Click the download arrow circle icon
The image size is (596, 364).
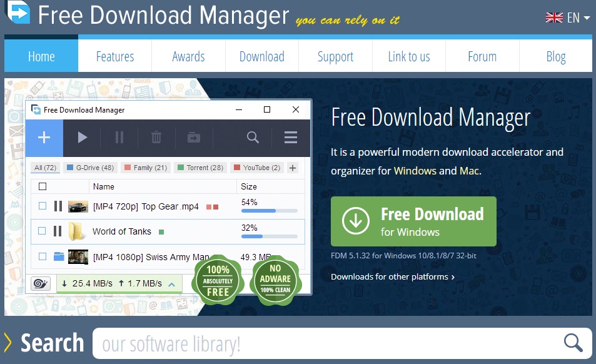coord(356,221)
